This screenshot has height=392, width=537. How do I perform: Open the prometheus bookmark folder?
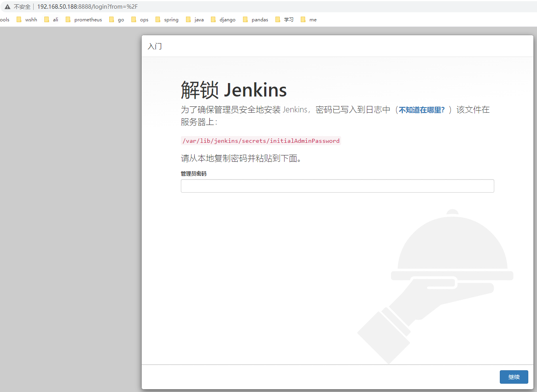[83, 19]
